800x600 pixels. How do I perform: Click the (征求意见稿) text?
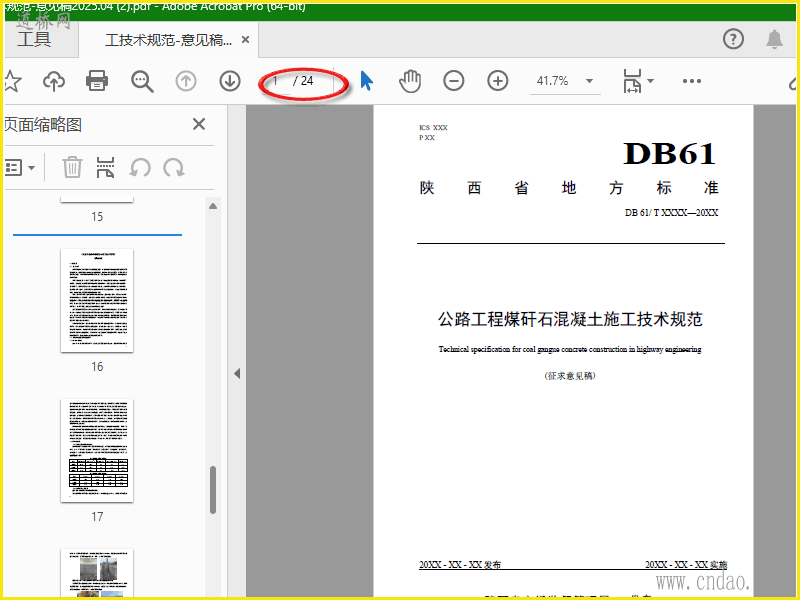point(570,376)
